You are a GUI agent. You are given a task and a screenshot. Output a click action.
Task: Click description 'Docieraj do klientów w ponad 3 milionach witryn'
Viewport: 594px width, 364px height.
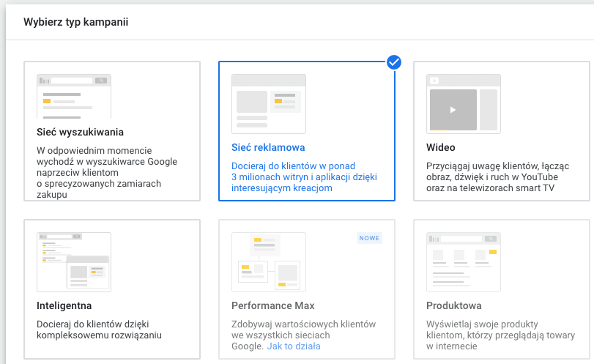304,177
